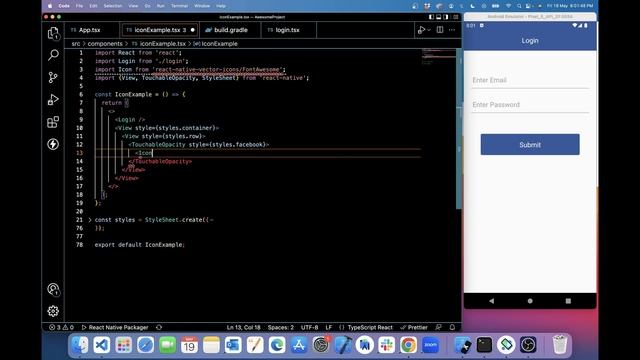Click the 'export default IconExample;' code line

coord(140,245)
